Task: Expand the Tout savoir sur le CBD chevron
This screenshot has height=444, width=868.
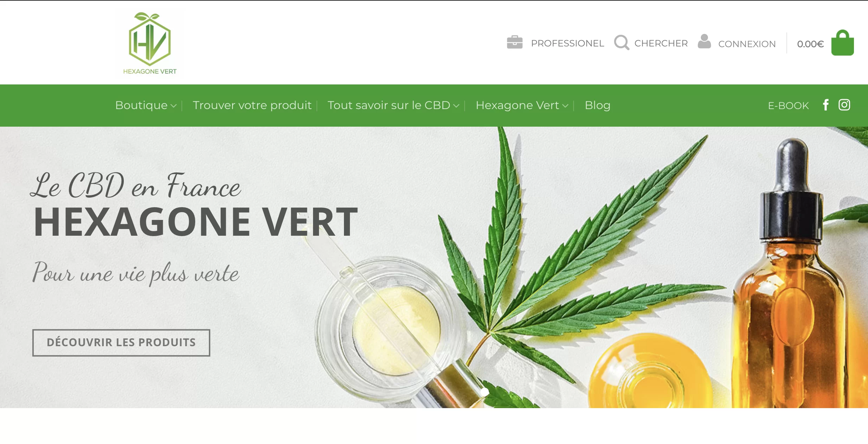Action: coord(456,106)
